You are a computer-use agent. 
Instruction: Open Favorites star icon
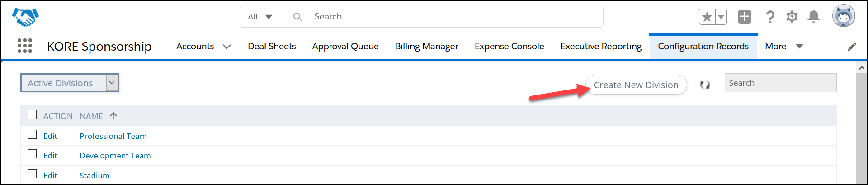(707, 17)
